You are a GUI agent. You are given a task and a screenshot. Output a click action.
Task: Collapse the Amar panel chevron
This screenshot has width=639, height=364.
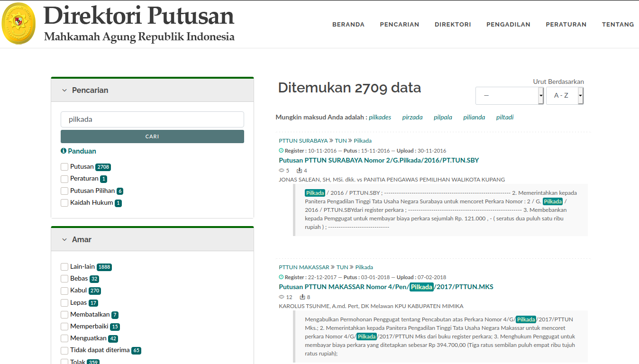64,239
